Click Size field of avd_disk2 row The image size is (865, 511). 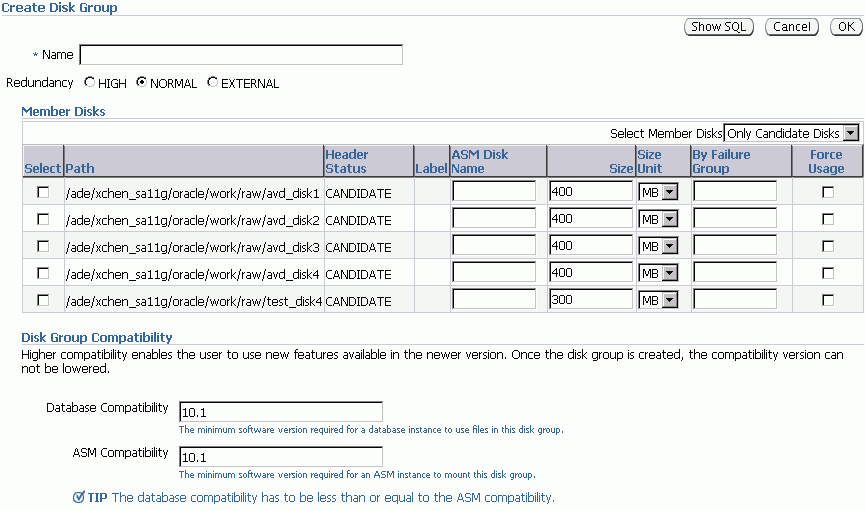[591, 218]
